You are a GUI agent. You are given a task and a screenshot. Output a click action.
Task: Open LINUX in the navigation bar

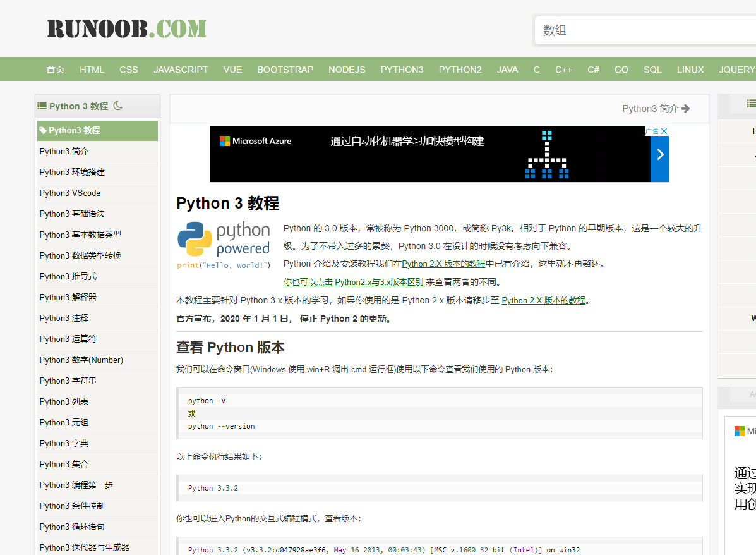[690, 70]
